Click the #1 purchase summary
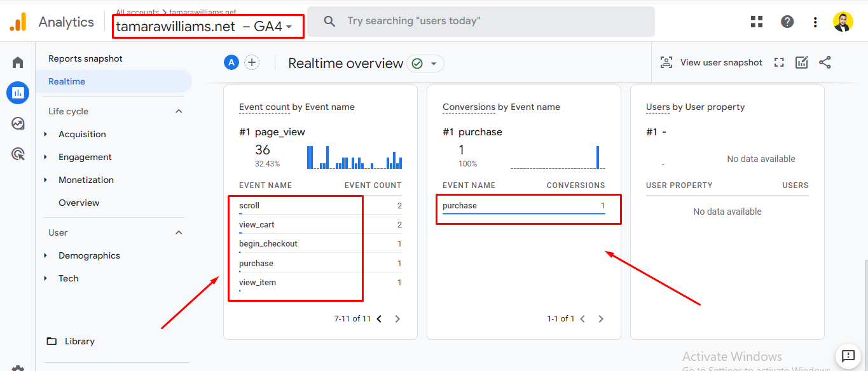The image size is (868, 371). click(472, 132)
